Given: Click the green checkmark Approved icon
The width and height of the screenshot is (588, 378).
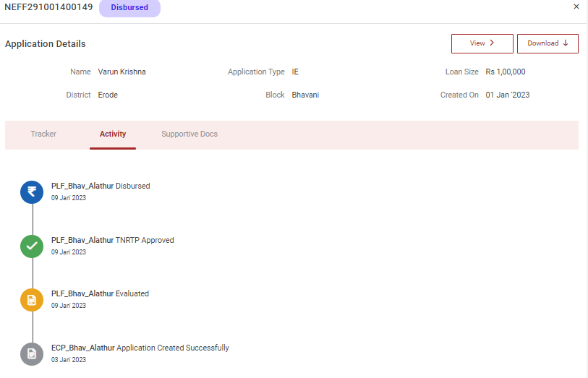Looking at the screenshot, I should (32, 246).
